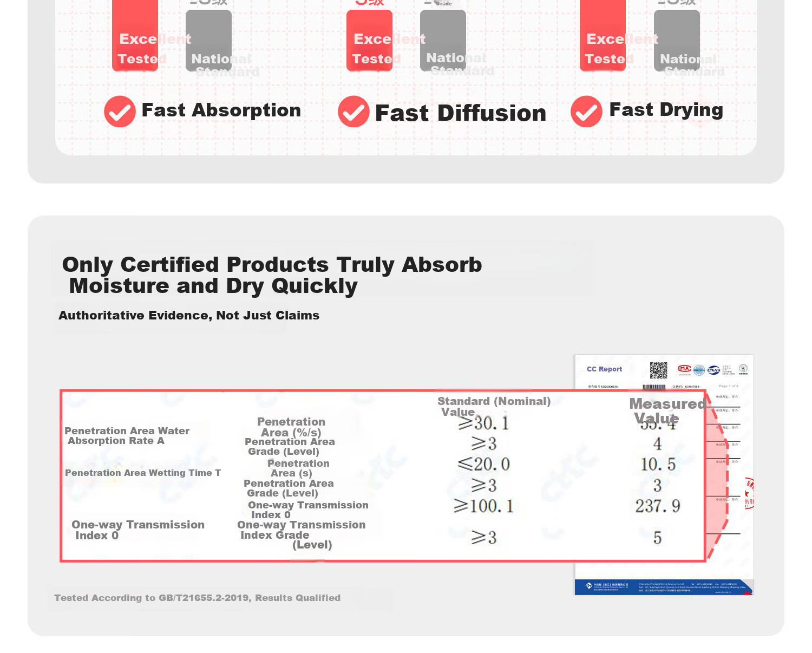Select the red Excellent Tested bar above Fast Absorption

pos(135,35)
